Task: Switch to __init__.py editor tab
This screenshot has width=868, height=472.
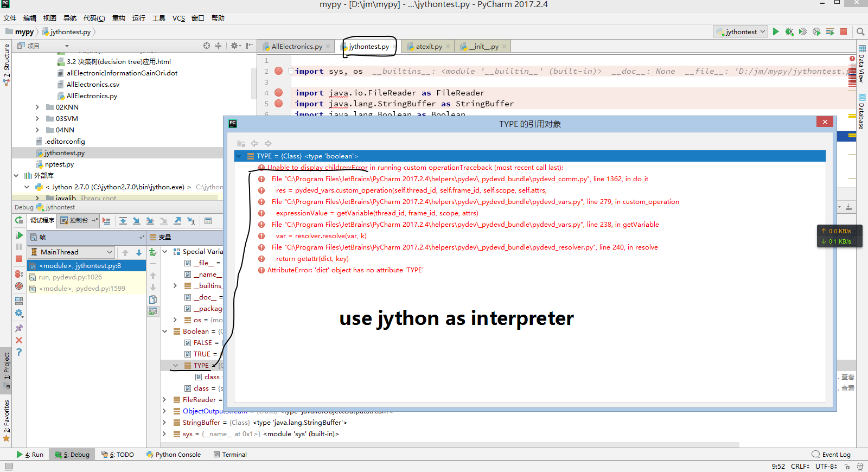Action: click(483, 47)
